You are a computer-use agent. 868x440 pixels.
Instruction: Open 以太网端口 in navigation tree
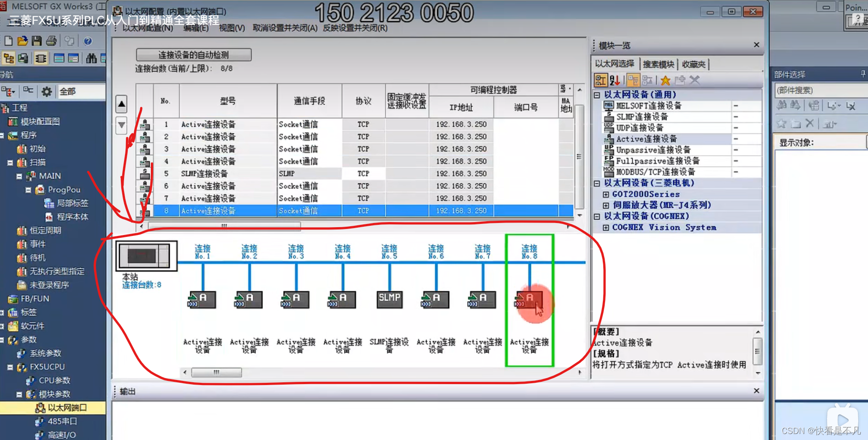click(67, 408)
